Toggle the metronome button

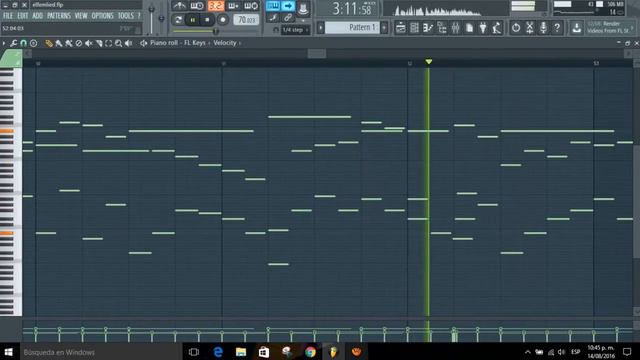[x=179, y=6]
